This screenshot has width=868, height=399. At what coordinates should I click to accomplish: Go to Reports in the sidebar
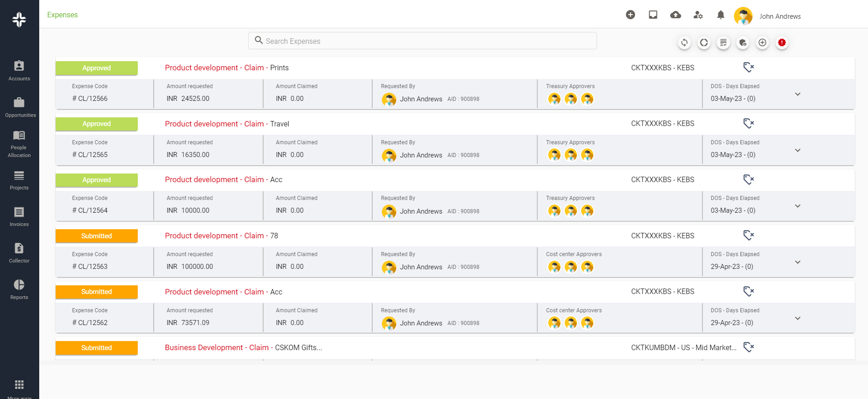(19, 289)
